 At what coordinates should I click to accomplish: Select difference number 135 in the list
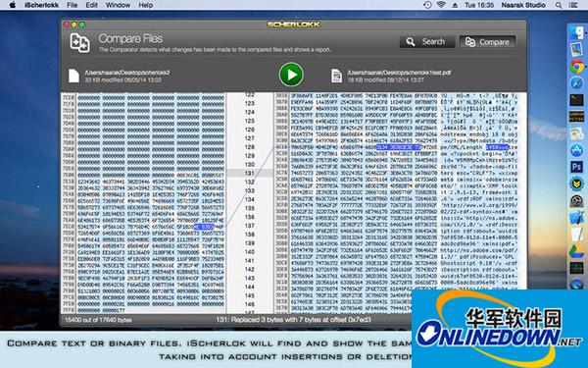tap(250, 208)
